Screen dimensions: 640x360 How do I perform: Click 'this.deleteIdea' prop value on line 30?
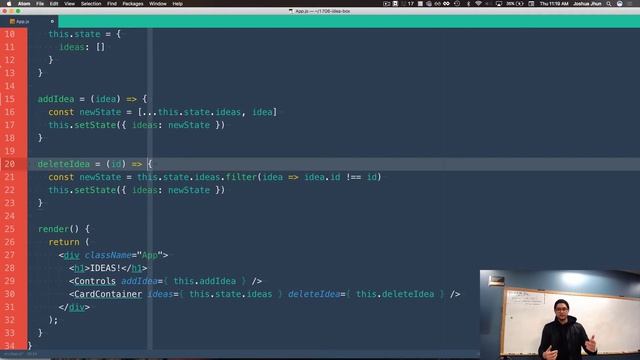coord(395,294)
